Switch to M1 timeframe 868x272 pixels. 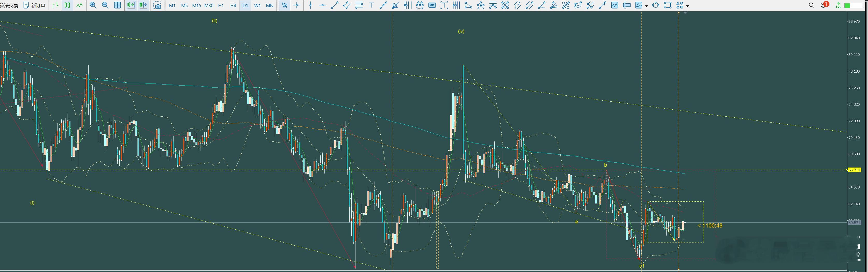[x=172, y=5]
